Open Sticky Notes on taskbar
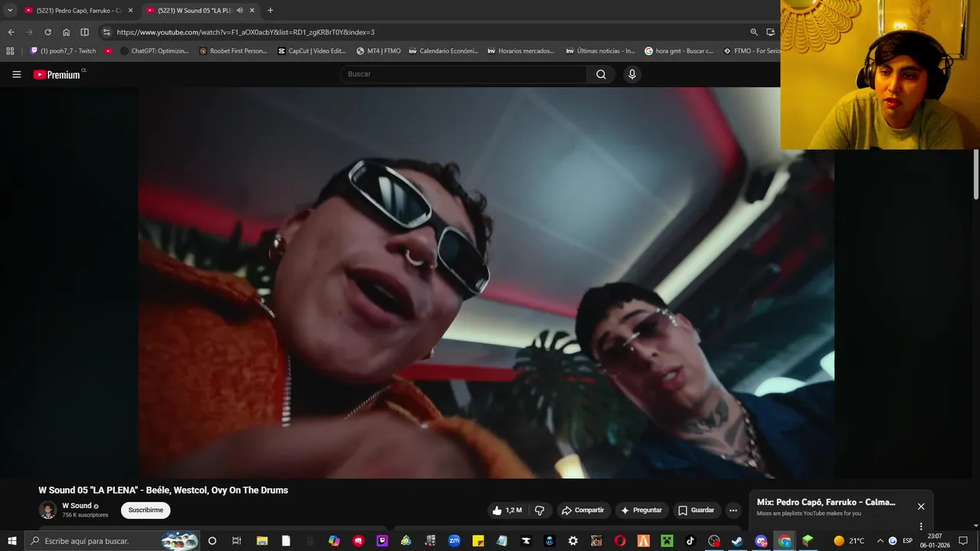 [478, 541]
